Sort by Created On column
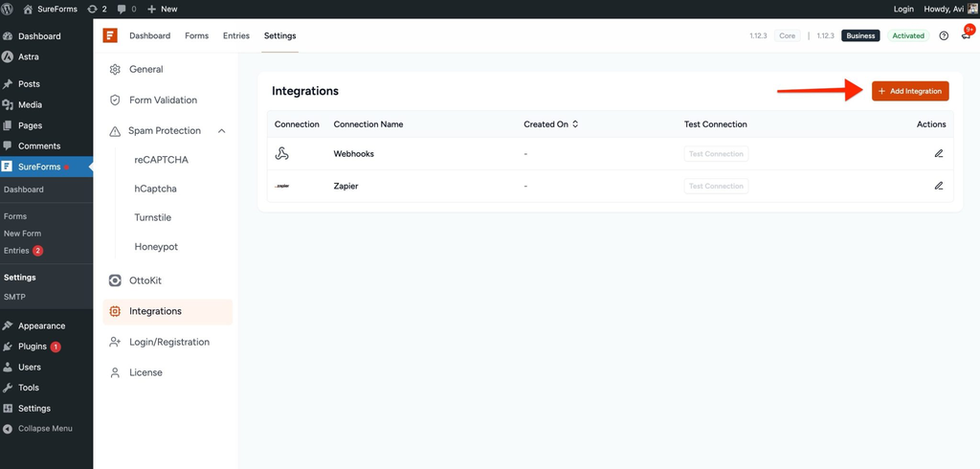 (551, 124)
